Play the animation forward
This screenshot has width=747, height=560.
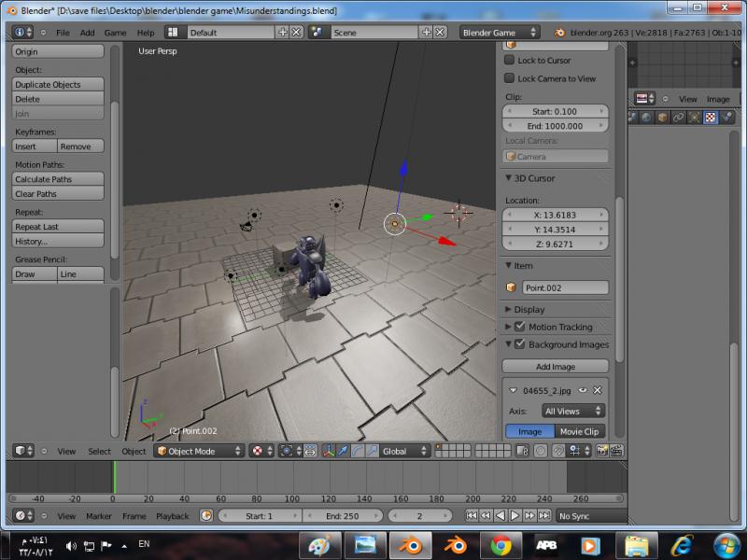pyautogui.click(x=515, y=516)
